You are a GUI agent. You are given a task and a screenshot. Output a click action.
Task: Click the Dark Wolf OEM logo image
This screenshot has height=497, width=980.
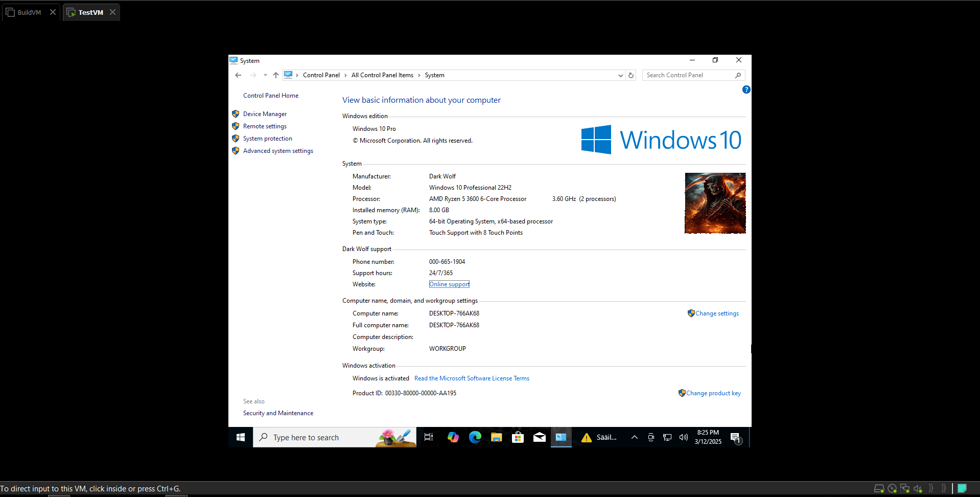[x=715, y=203]
